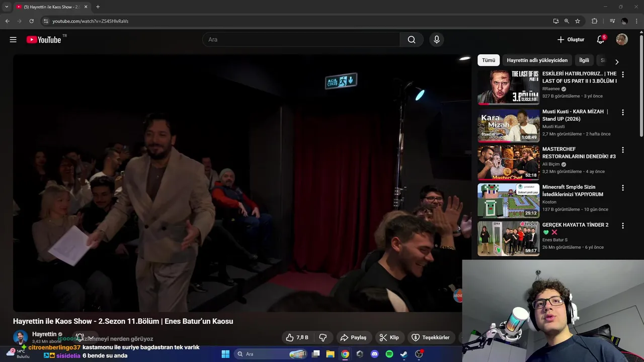Select the Tümü filter chip
Screen dimensions: 644x362
click(x=489, y=60)
